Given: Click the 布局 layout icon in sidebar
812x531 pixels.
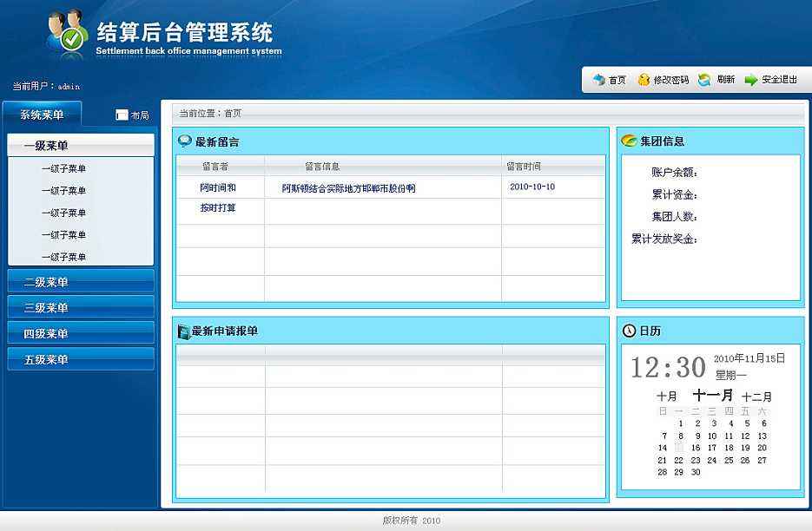Looking at the screenshot, I should 122,115.
